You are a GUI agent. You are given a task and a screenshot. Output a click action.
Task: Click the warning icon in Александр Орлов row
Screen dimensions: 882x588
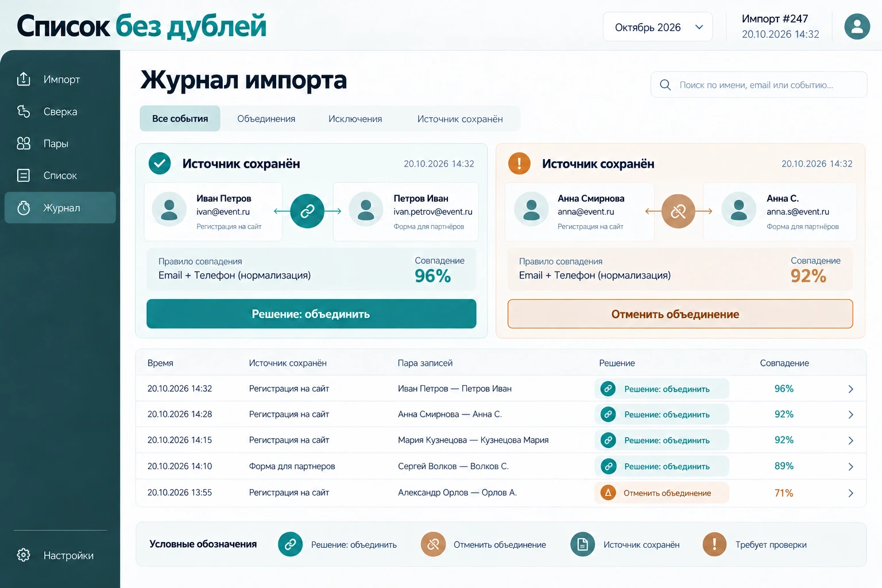pyautogui.click(x=608, y=493)
